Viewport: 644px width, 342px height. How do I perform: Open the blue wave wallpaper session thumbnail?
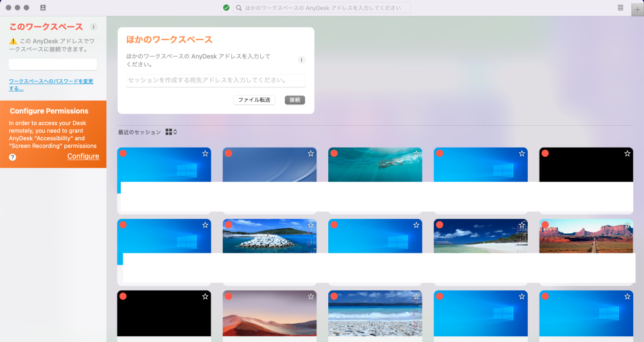coord(269,165)
